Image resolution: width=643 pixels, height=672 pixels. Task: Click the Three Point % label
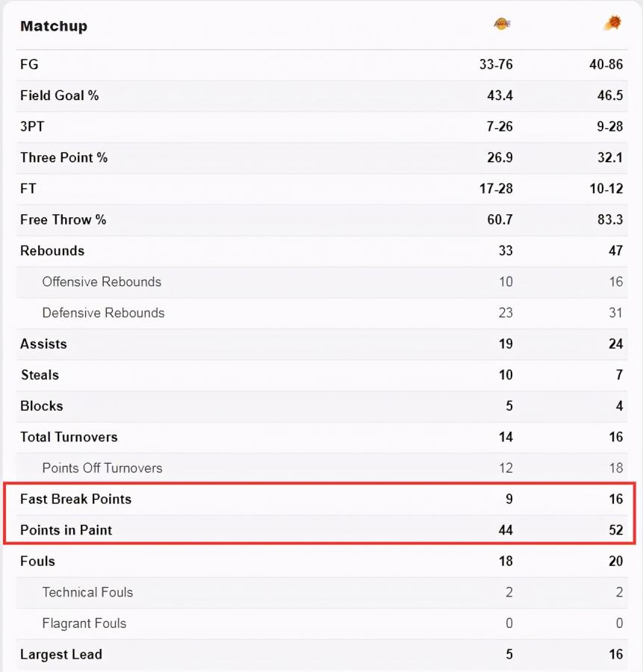[64, 158]
